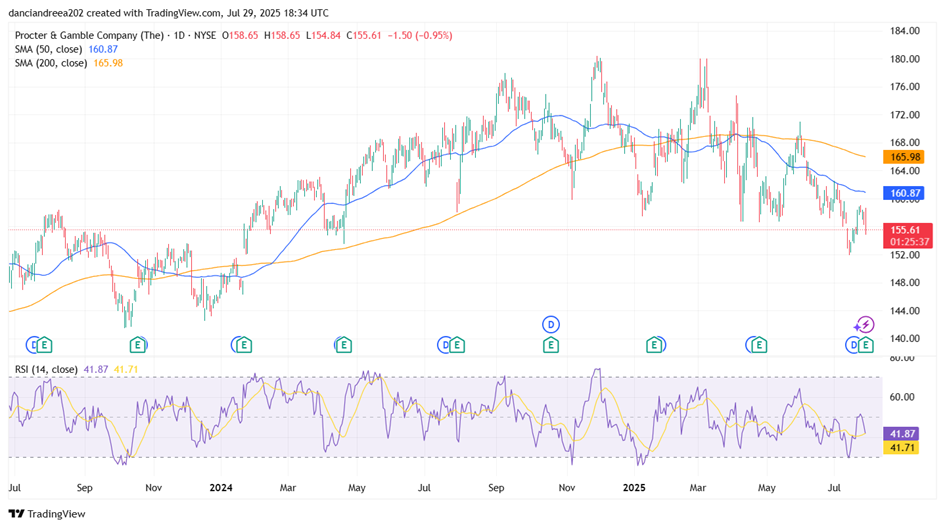Open earnings marker directly below standalone D marker
This screenshot has width=945, height=528.
[x=550, y=345]
